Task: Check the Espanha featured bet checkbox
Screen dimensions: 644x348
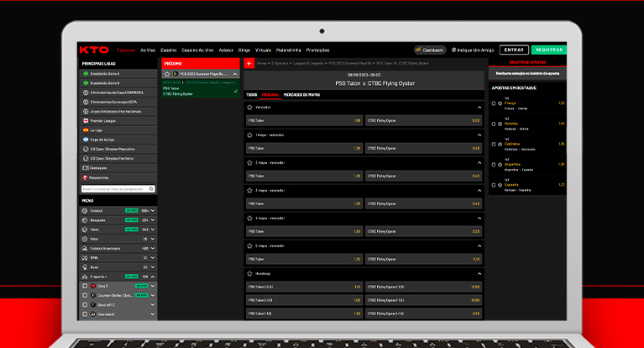Action: pos(494,185)
